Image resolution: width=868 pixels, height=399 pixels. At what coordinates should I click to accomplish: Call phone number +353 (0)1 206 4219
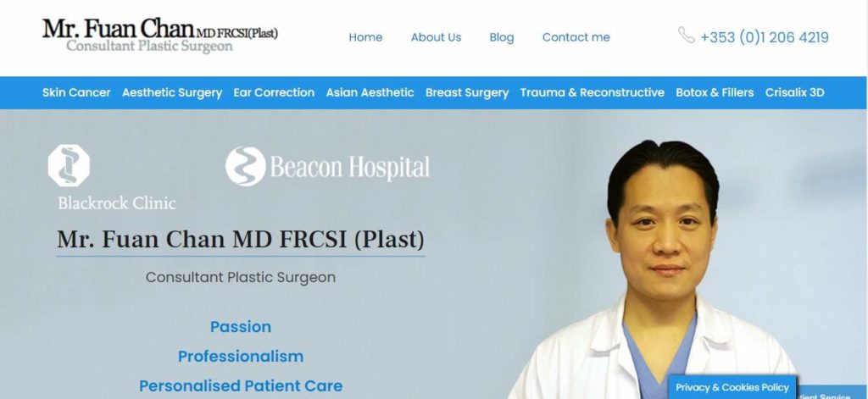pyautogui.click(x=765, y=37)
